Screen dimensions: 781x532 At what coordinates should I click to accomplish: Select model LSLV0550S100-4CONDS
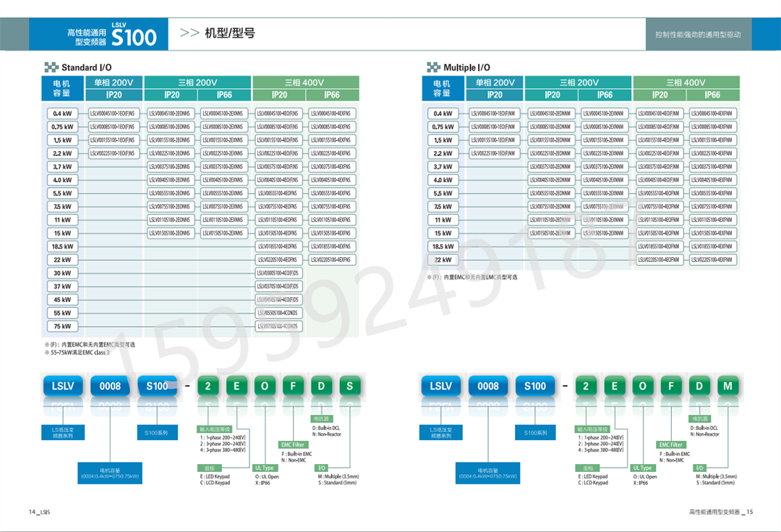pyautogui.click(x=278, y=313)
